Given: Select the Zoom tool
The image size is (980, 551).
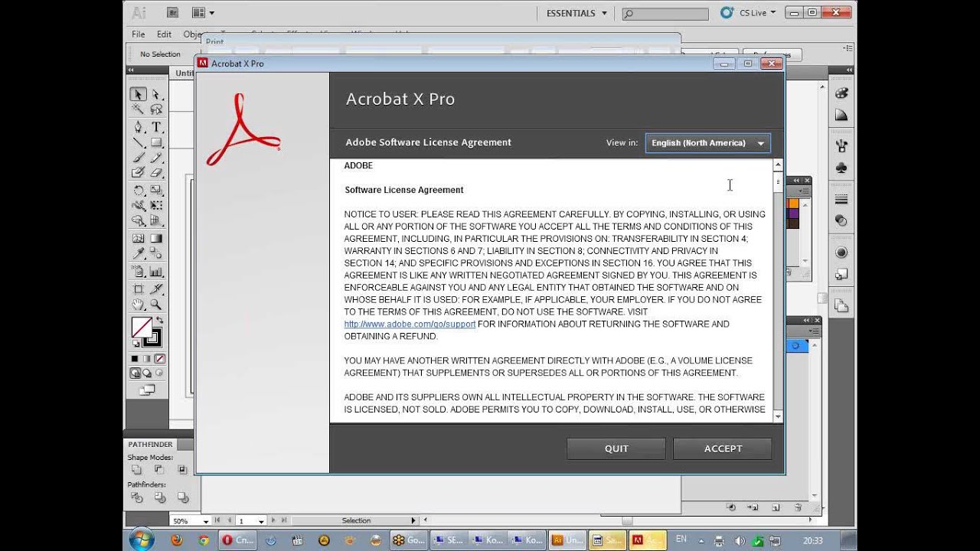Looking at the screenshot, I should [156, 304].
